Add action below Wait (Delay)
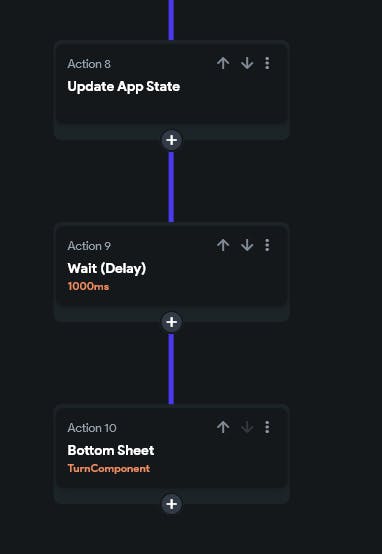 click(x=172, y=322)
